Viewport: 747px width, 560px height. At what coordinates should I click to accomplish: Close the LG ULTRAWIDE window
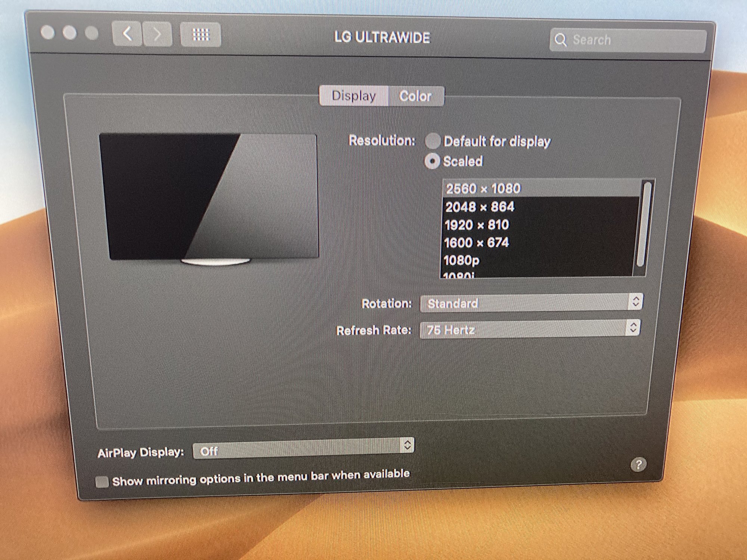[47, 32]
